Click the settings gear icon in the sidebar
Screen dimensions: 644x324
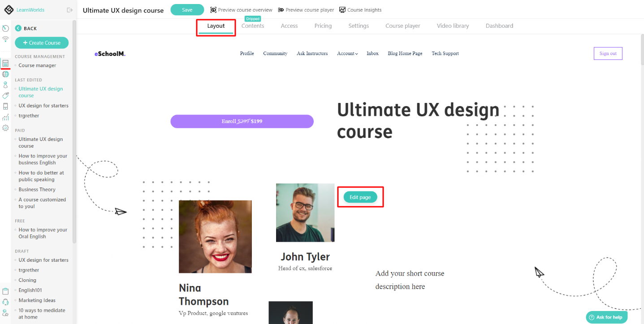(x=5, y=128)
